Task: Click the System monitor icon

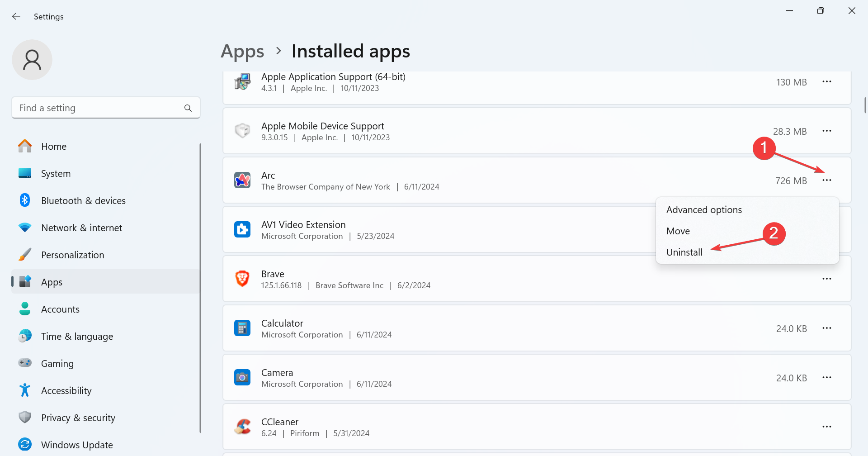Action: click(x=25, y=173)
